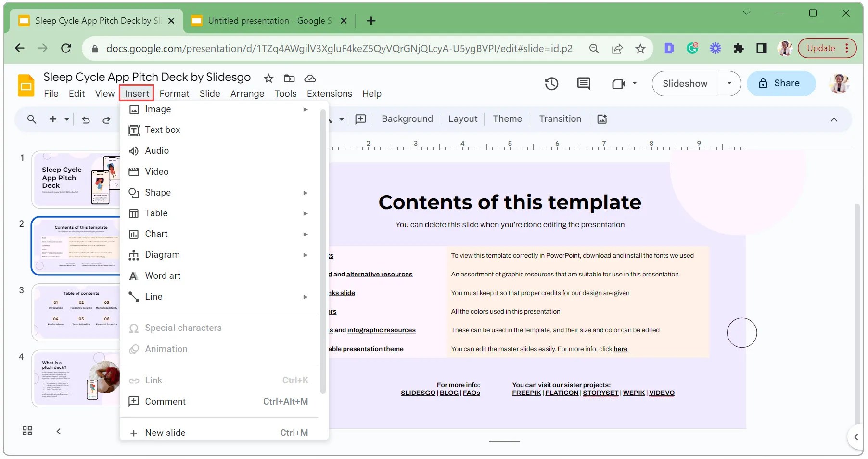The image size is (868, 459).
Task: Open the Background settings
Action: [407, 119]
